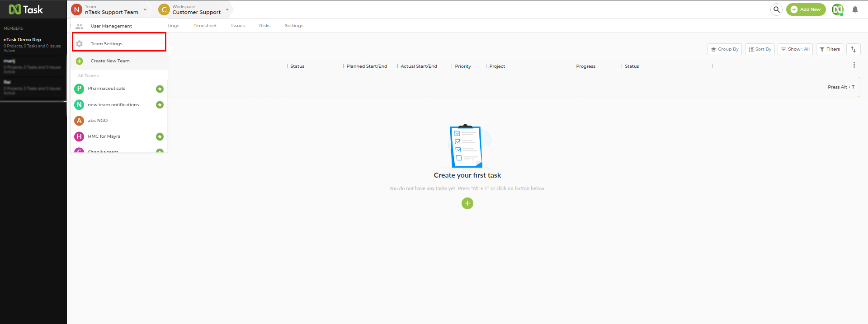Switch to HMC for Mayra team
The width and height of the screenshot is (868, 324).
[119, 136]
